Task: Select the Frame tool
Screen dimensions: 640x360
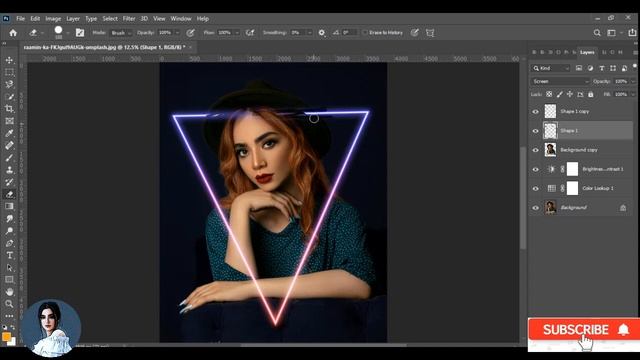Action: (9, 121)
